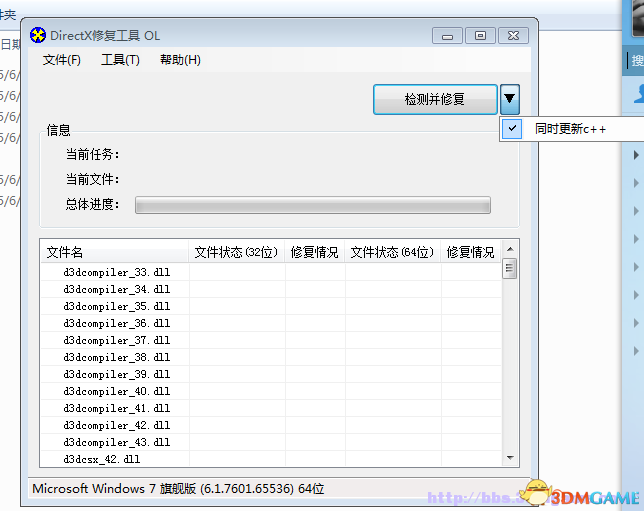
Task: Click the DirectX repair tool title icon
Action: (38, 35)
